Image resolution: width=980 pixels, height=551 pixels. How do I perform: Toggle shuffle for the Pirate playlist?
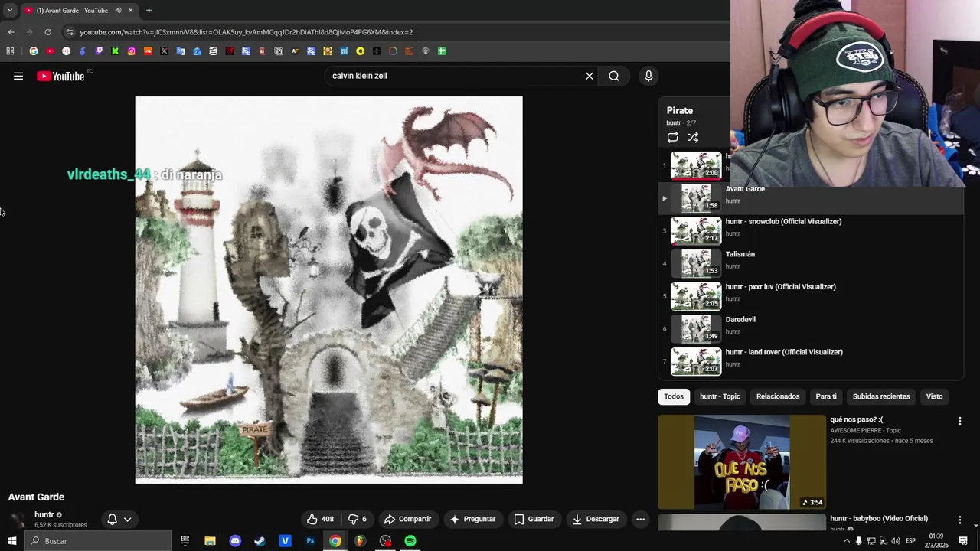click(693, 138)
